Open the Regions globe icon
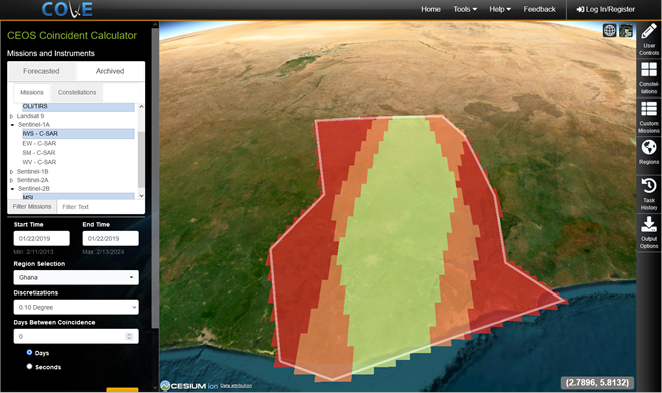This screenshot has height=393, width=662. click(648, 147)
